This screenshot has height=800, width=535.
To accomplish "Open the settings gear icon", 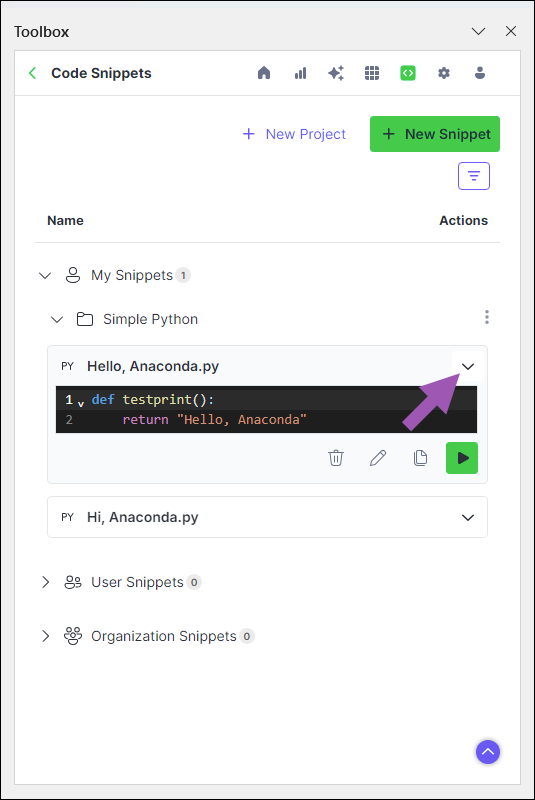I will [444, 73].
